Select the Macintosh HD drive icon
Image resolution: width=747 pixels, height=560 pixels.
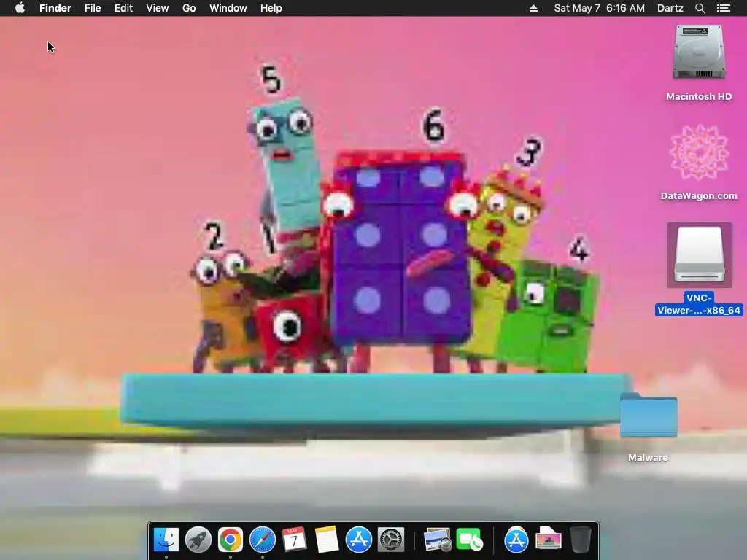coord(699,52)
